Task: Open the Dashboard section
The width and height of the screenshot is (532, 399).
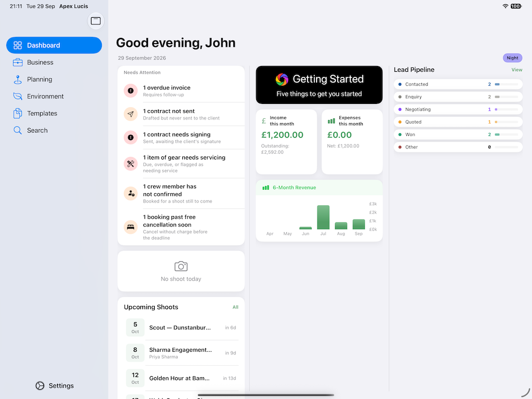Action: click(x=54, y=45)
